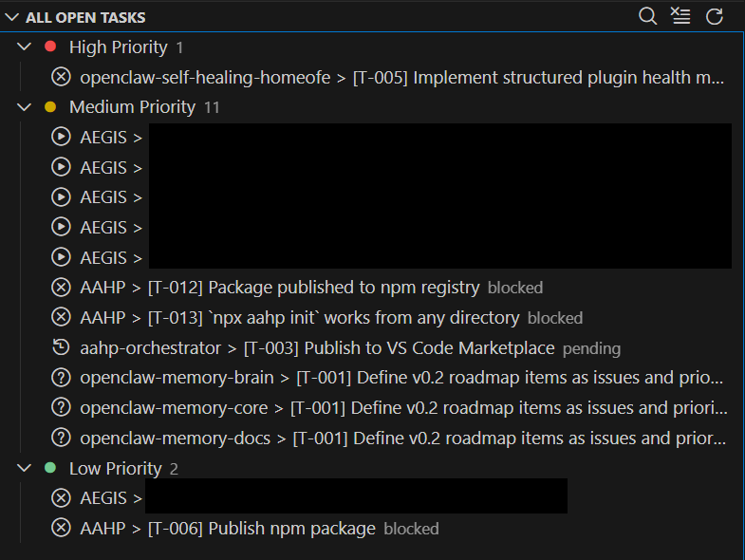Image resolution: width=745 pixels, height=560 pixels.
Task: Click the search icon in tasks header
Action: [647, 16]
